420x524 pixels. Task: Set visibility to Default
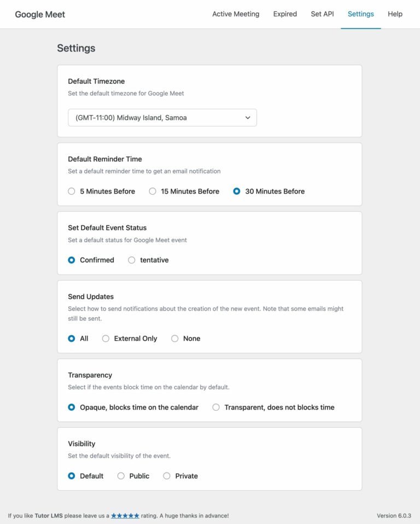[71, 476]
